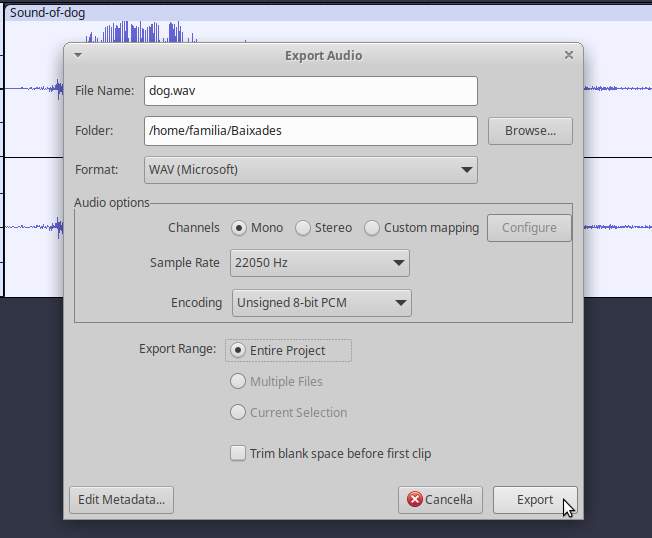Screen dimensions: 652x538
Task: Open the Sample Rate dropdown showing 22050 Hz
Action: pyautogui.click(x=320, y=263)
